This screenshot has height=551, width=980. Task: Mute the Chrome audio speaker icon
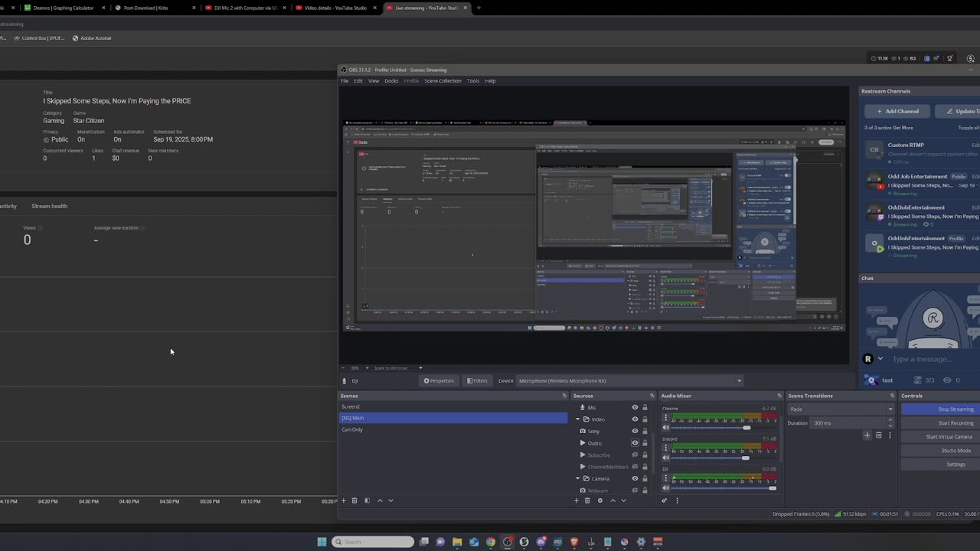665,428
